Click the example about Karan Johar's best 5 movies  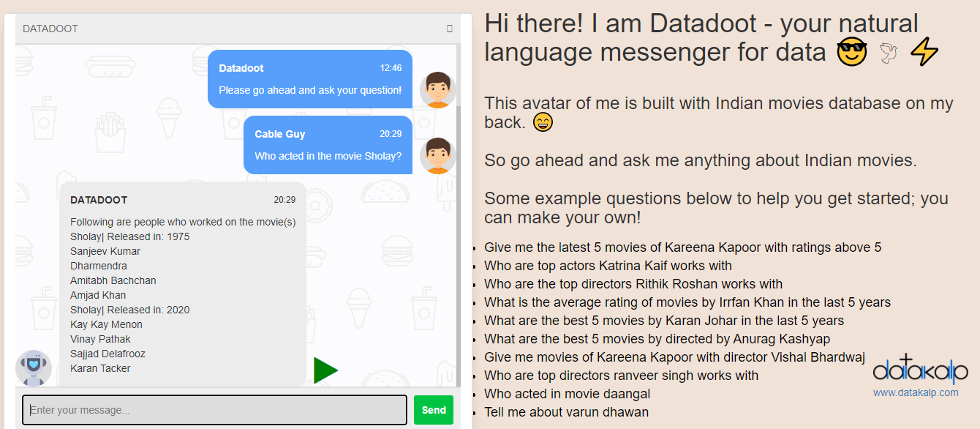point(664,321)
